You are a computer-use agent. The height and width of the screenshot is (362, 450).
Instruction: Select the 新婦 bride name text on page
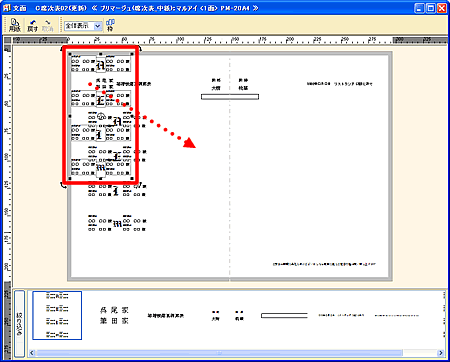pyautogui.click(x=243, y=84)
